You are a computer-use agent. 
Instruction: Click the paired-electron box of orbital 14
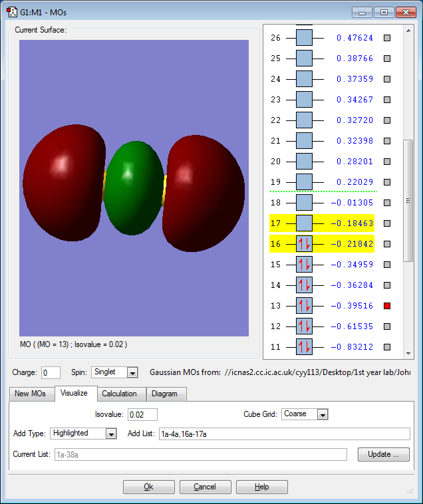(304, 285)
